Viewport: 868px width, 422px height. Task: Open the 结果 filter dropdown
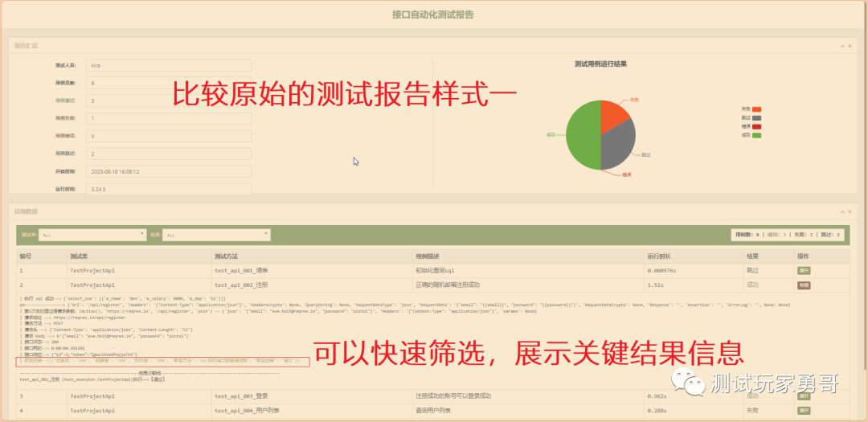[216, 235]
